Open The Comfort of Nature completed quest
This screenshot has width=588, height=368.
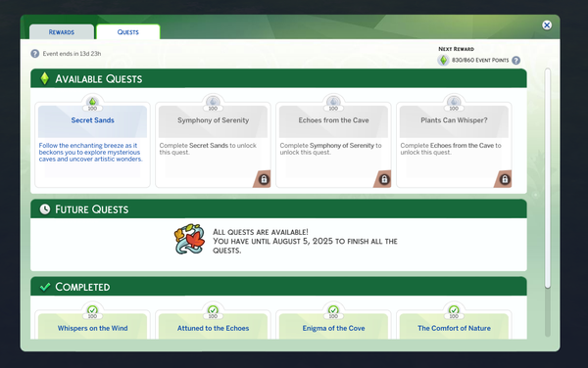[x=454, y=325]
